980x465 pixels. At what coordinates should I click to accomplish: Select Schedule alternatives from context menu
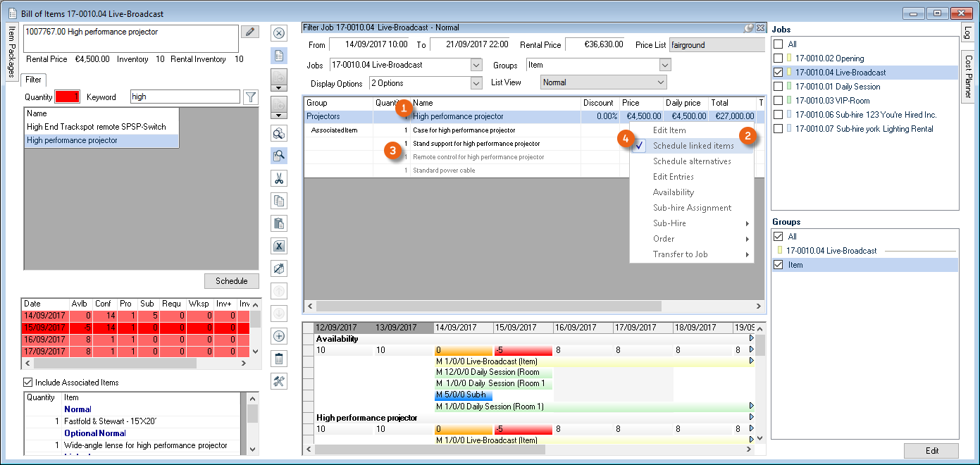[691, 161]
